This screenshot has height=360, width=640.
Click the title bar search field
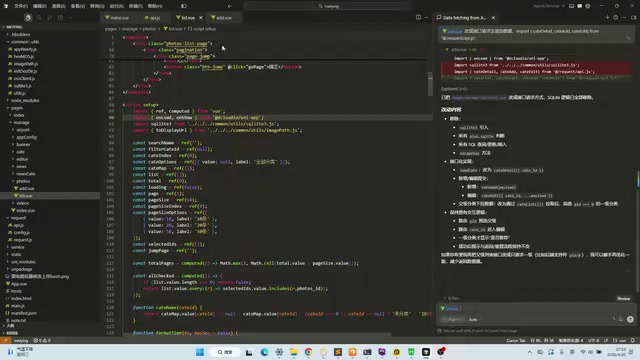[x=328, y=6]
